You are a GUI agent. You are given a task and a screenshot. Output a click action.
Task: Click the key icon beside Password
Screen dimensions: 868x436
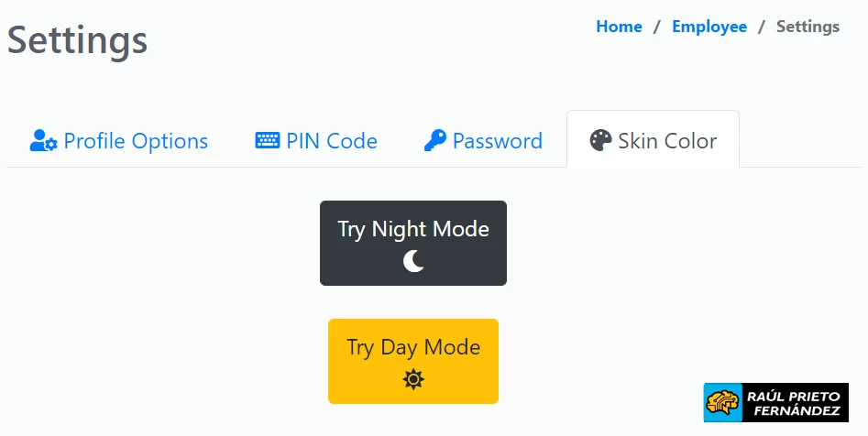click(x=435, y=140)
